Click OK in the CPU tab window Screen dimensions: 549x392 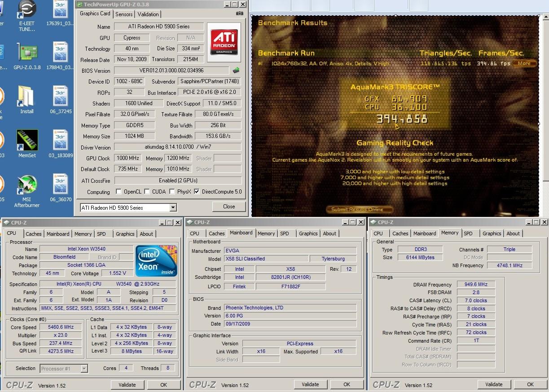point(164,385)
